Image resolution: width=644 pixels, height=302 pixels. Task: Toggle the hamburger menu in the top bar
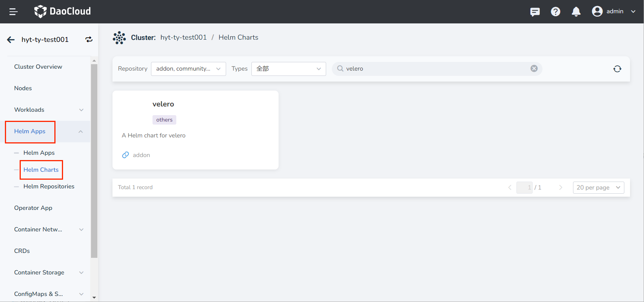click(14, 12)
